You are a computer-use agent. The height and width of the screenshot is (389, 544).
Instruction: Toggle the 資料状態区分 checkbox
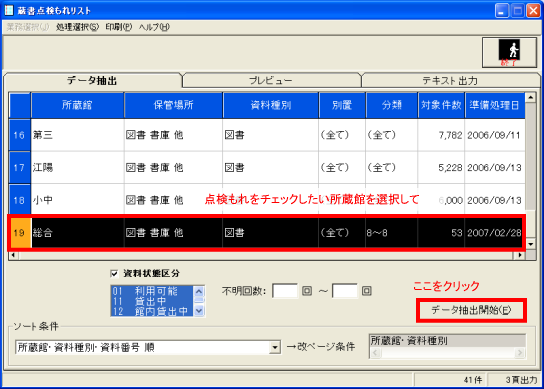[x=114, y=273]
